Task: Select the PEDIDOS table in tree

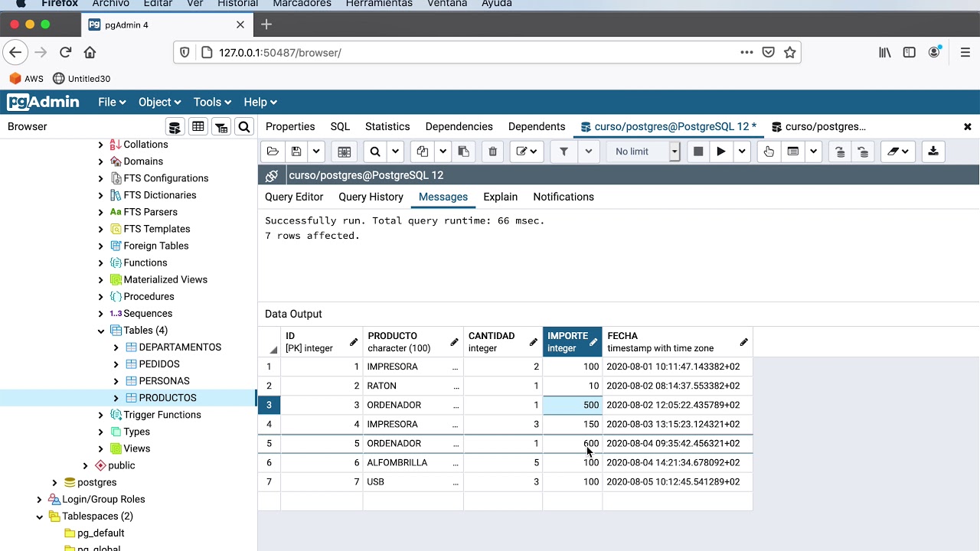Action: pyautogui.click(x=159, y=364)
